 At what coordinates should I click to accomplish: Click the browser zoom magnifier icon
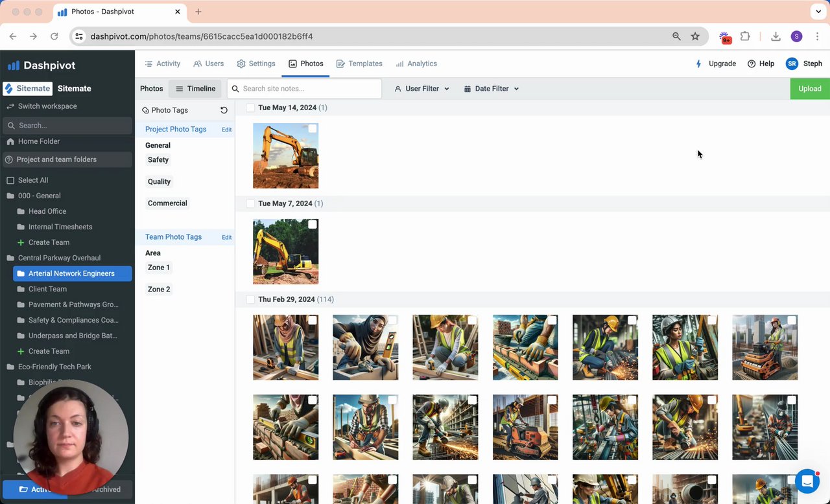(676, 36)
